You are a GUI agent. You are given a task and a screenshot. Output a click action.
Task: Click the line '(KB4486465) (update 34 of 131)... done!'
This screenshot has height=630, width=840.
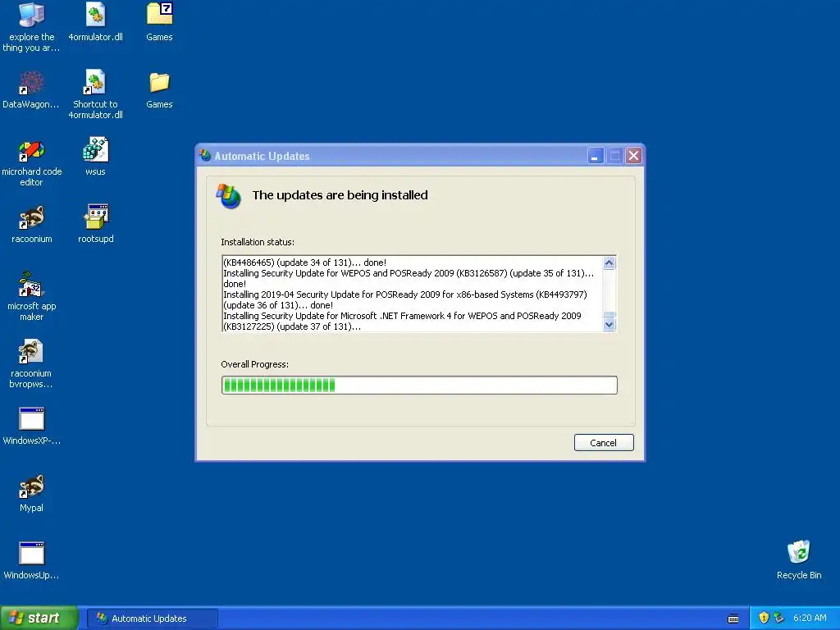click(x=305, y=262)
